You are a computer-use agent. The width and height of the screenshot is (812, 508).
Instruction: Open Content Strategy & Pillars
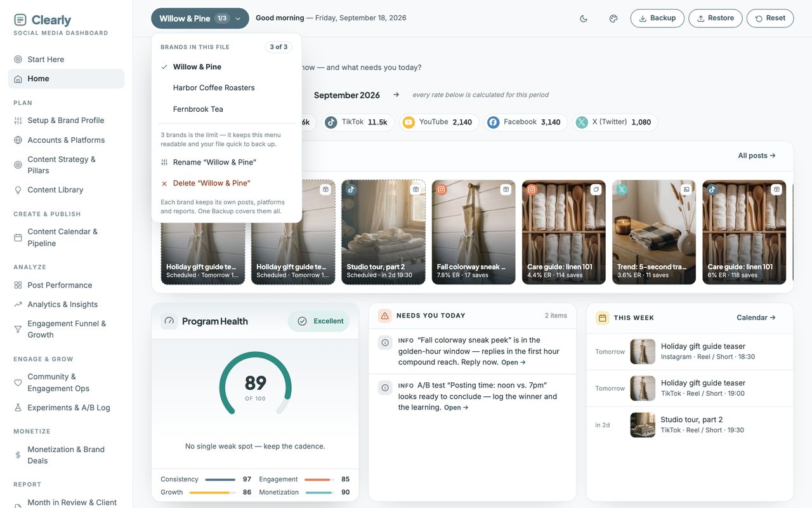coord(66,165)
